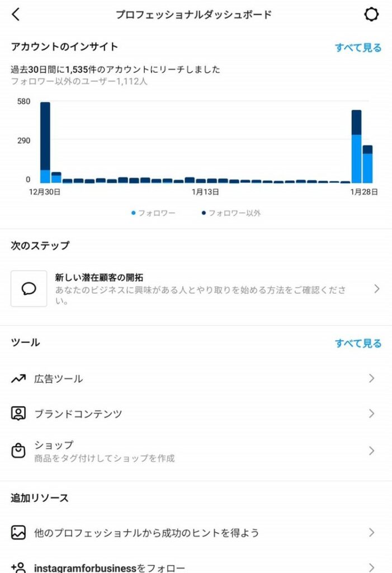Expand the ショップ row via its chevron
Screen dimensions: 392x573
pyautogui.click(x=371, y=450)
